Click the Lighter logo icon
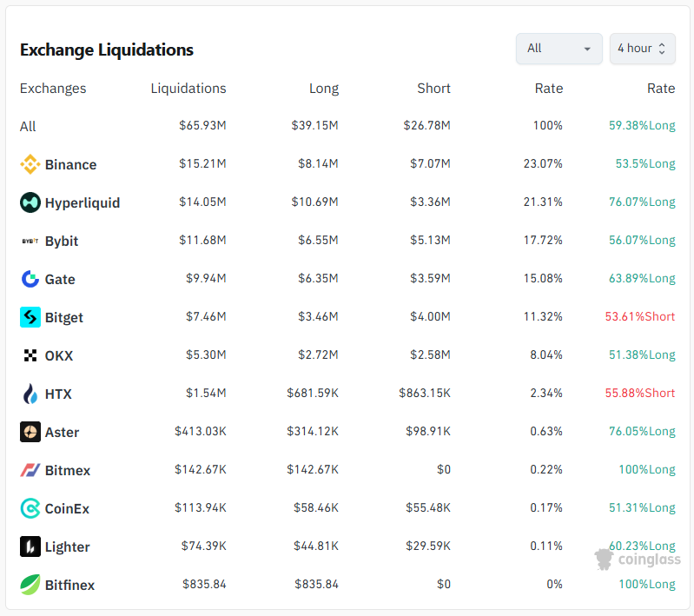 click(x=30, y=546)
